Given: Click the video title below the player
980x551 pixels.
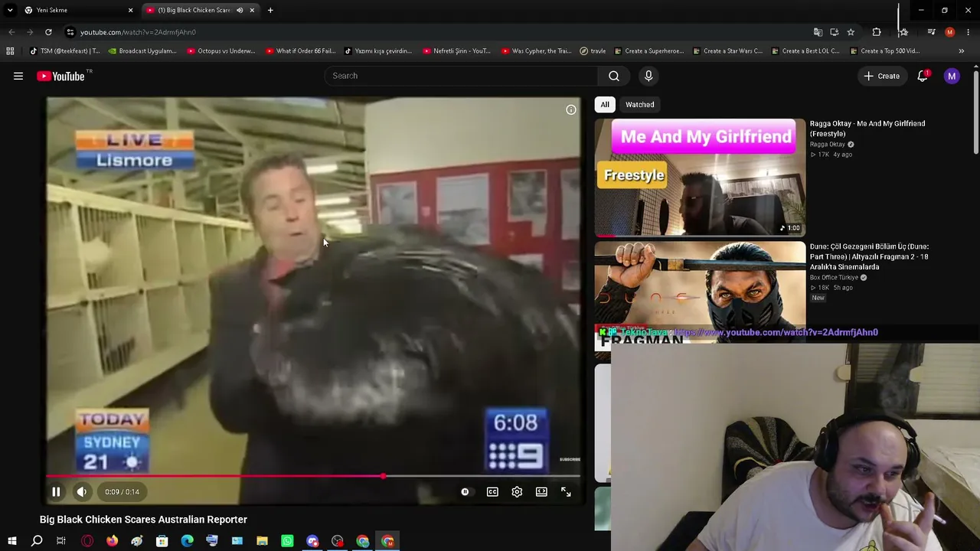Looking at the screenshot, I should [143, 520].
